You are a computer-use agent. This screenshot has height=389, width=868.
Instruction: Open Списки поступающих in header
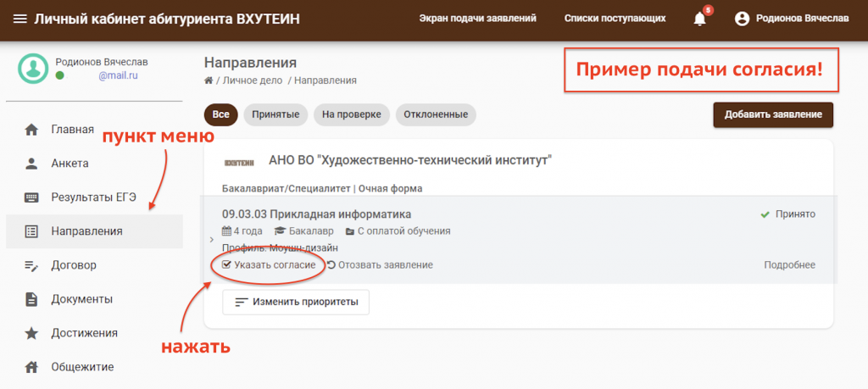615,19
